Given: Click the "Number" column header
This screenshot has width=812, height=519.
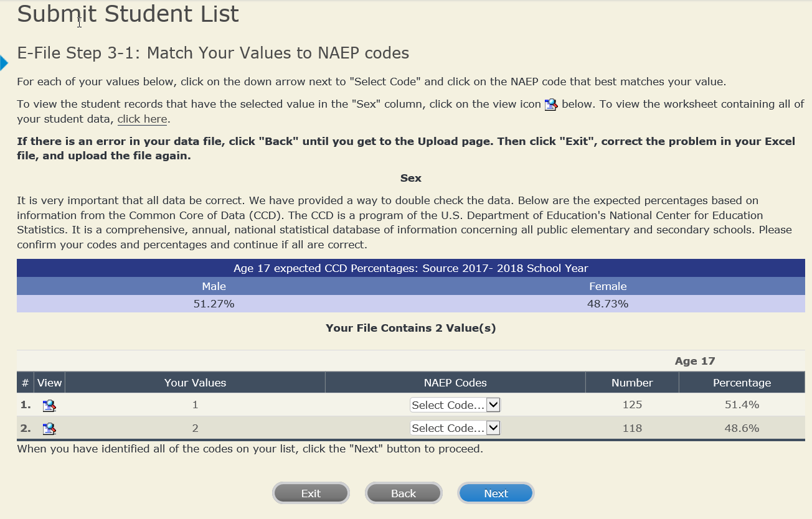Looking at the screenshot, I should coord(632,383).
